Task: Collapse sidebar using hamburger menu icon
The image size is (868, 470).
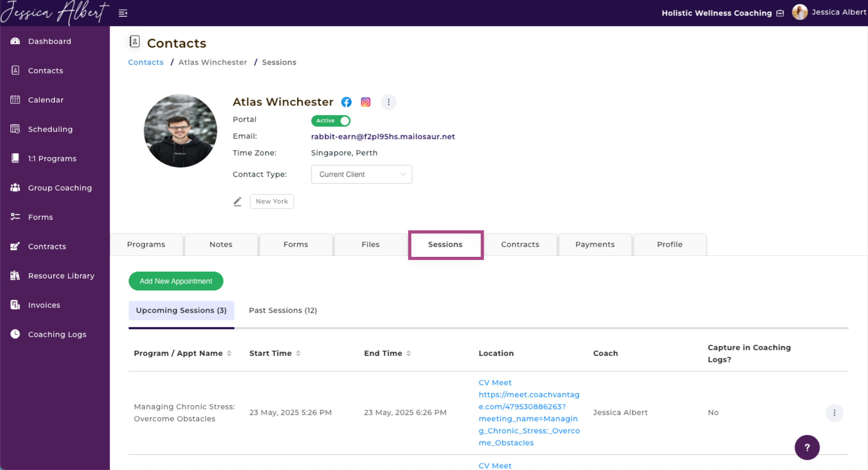Action: pos(123,13)
